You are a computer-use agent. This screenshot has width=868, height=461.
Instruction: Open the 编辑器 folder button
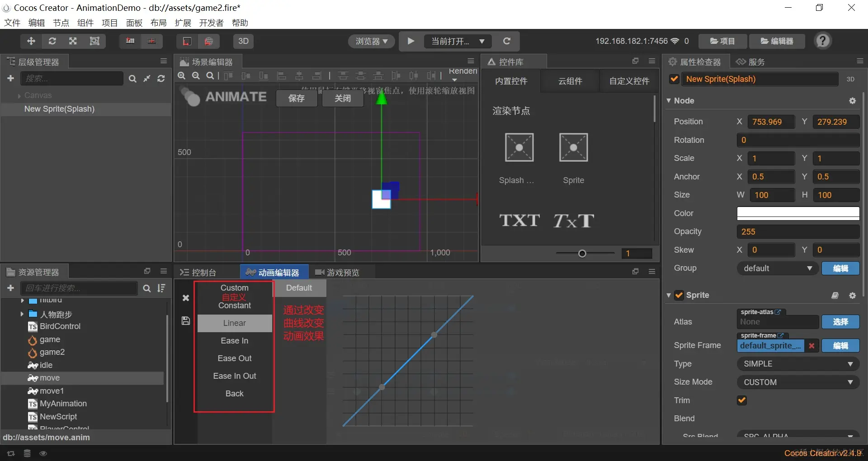[x=777, y=41]
